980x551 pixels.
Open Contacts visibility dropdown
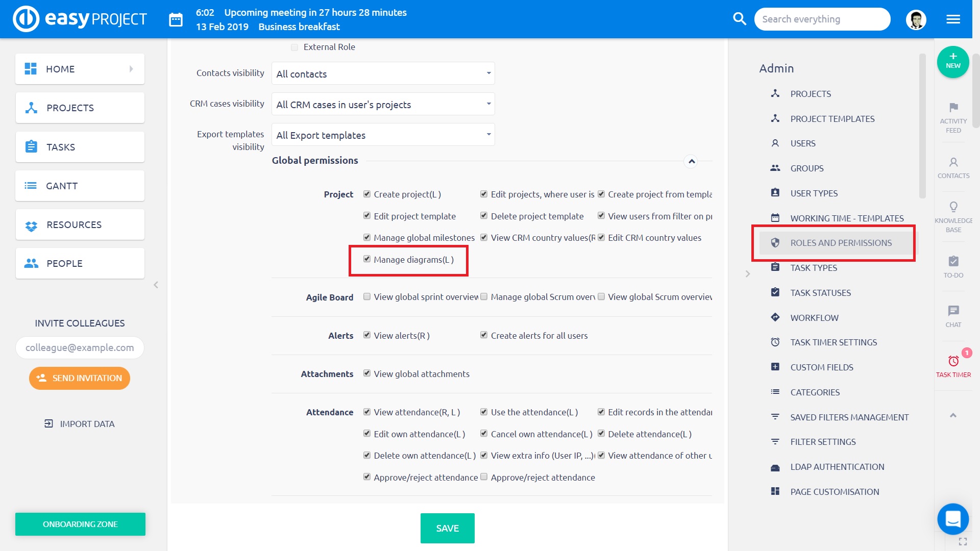point(383,73)
